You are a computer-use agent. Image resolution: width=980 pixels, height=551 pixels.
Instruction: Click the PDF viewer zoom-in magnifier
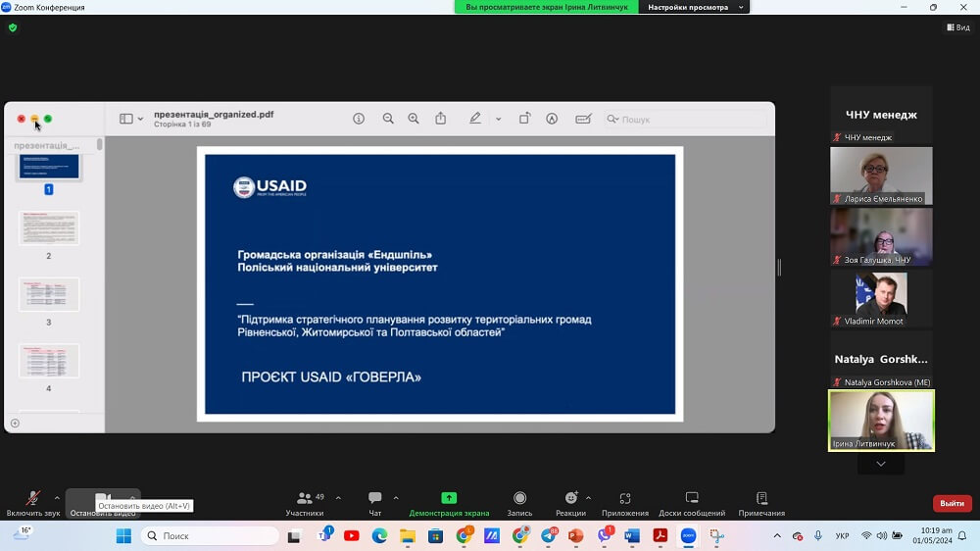tap(414, 119)
